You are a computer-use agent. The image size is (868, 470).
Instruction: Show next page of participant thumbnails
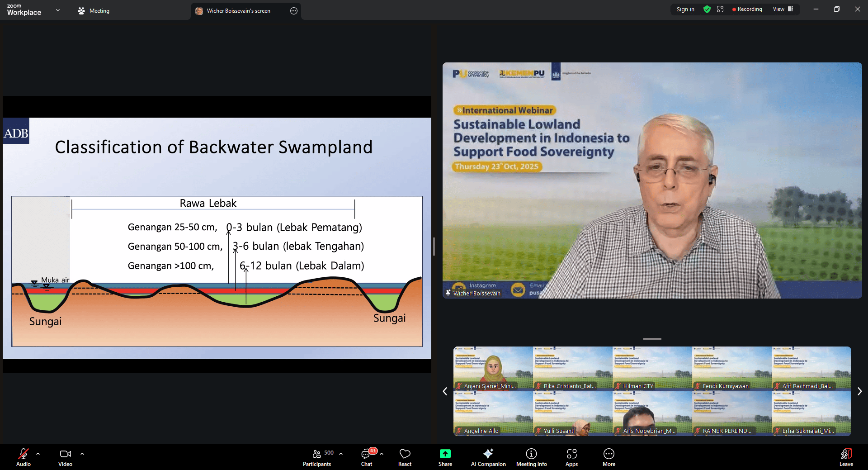tap(859, 391)
